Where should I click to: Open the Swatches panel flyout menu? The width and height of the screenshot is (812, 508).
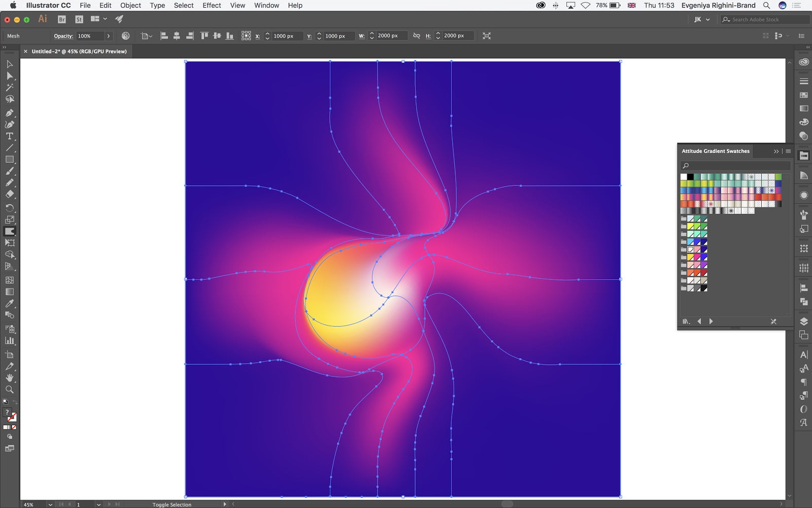(x=788, y=151)
